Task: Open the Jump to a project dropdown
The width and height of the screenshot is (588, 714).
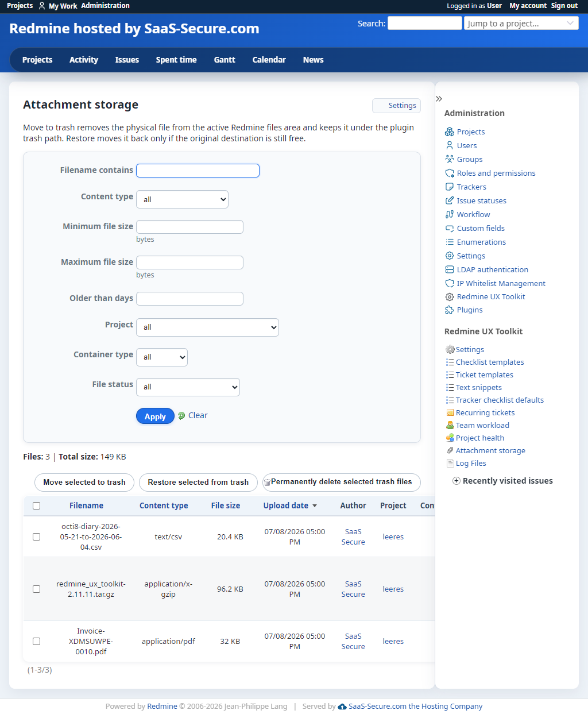Action: [x=521, y=23]
